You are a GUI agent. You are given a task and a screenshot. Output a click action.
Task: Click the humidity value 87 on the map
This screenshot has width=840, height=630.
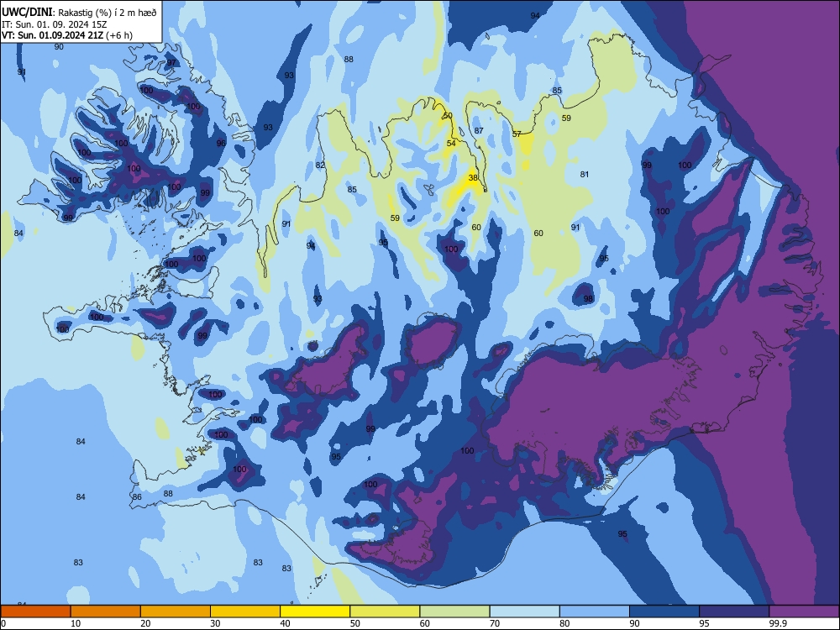(x=479, y=131)
